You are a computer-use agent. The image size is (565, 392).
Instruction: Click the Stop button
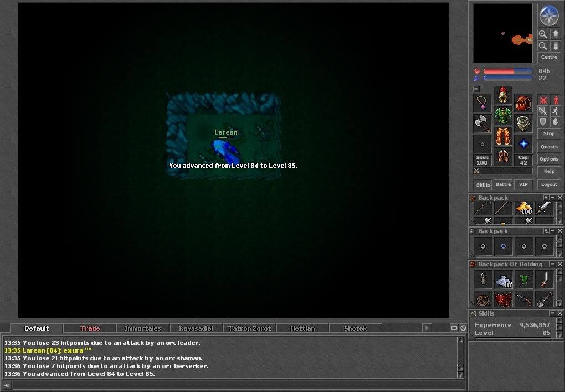click(x=549, y=133)
